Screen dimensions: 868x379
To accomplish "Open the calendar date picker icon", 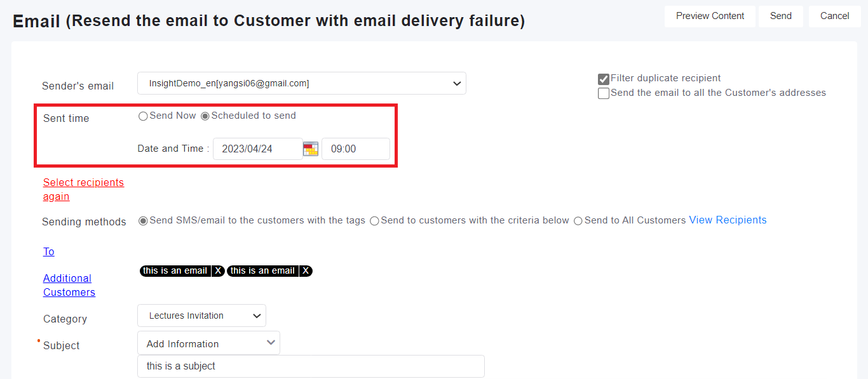I will click(x=310, y=149).
